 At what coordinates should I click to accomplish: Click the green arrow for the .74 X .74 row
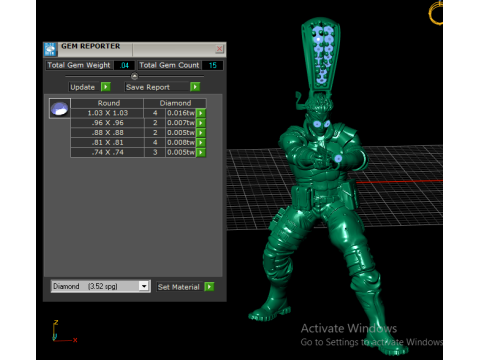click(x=201, y=152)
